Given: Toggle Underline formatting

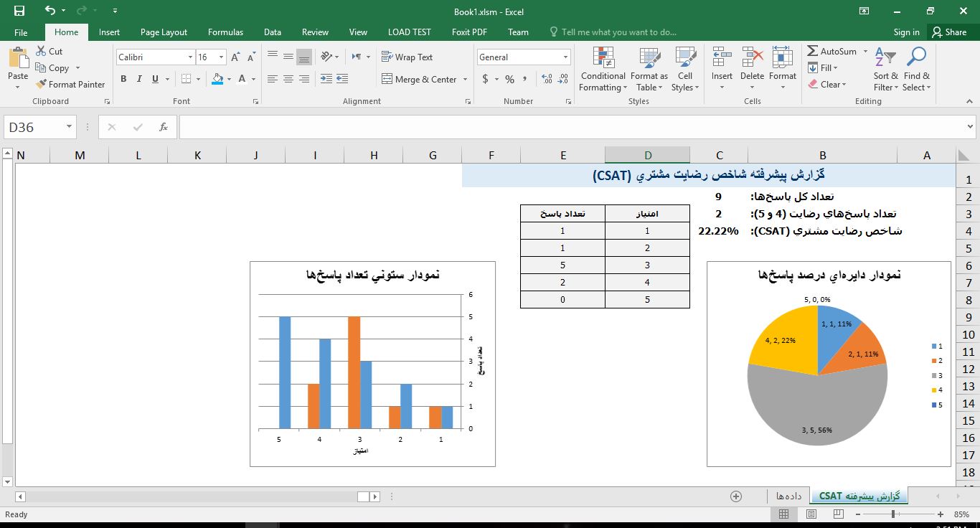Looking at the screenshot, I should point(155,79).
